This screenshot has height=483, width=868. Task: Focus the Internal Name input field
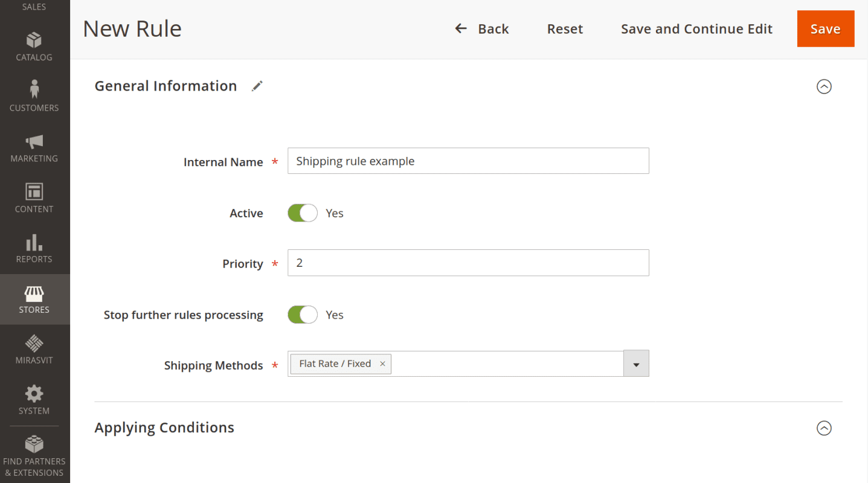468,161
